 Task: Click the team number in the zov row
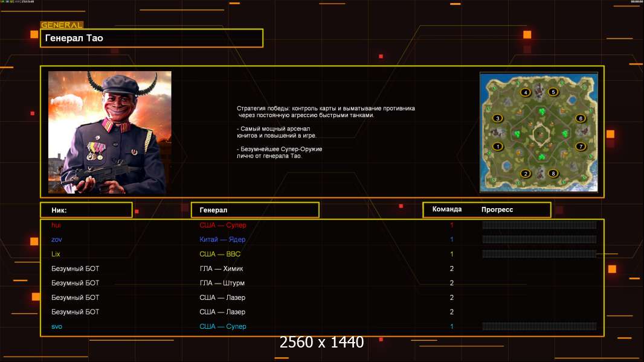click(x=451, y=240)
